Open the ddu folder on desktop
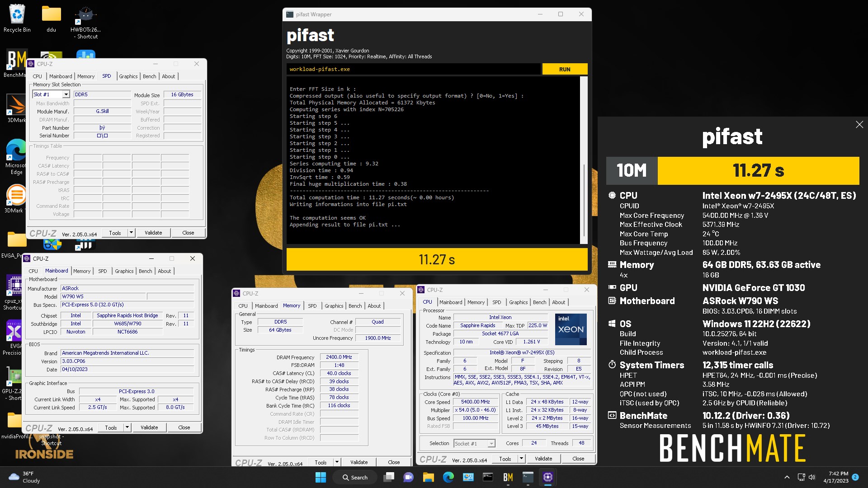Viewport: 868px width, 488px height. coord(51,18)
